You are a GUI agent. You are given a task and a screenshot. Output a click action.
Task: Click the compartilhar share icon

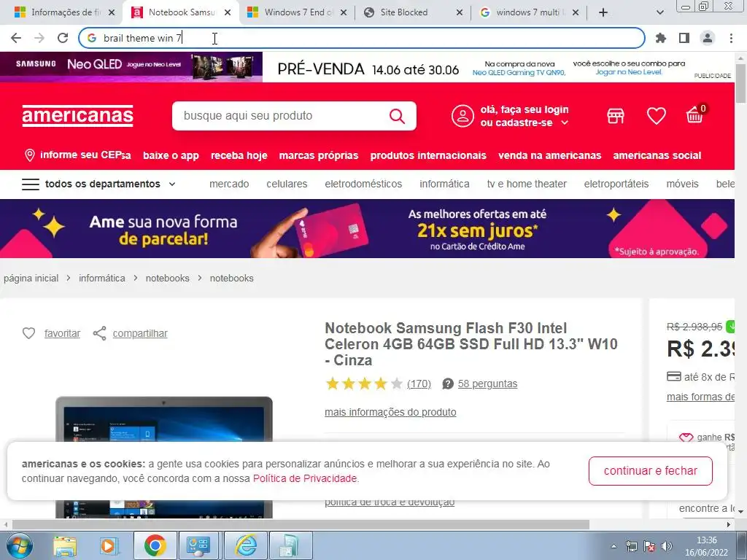[99, 333]
